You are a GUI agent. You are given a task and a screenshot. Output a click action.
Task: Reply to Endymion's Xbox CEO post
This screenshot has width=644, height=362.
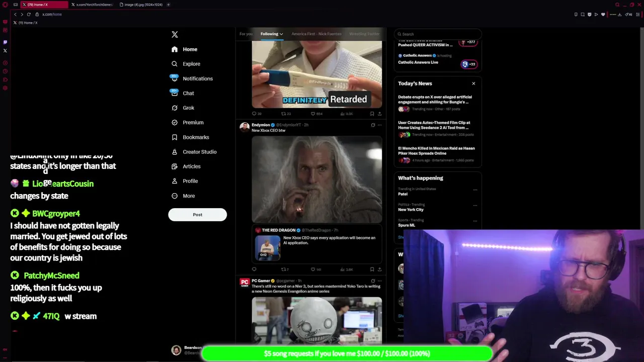[x=254, y=269]
